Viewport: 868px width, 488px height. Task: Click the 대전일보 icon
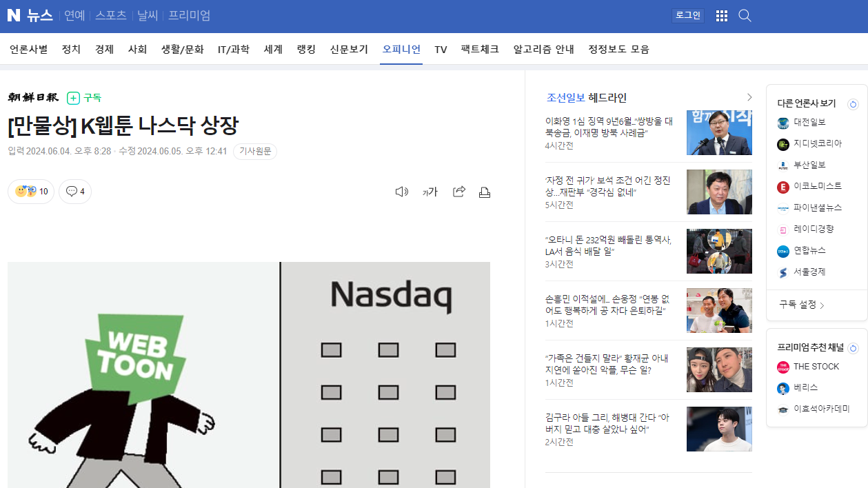point(783,123)
